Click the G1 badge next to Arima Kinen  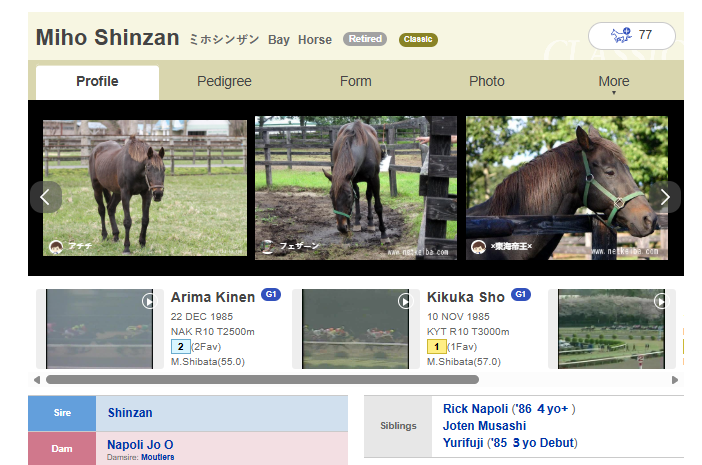pos(271,294)
